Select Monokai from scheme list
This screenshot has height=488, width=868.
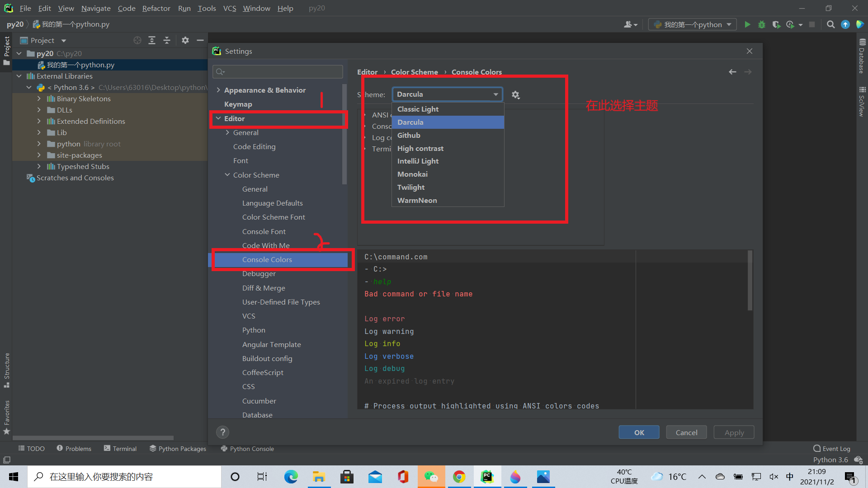pyautogui.click(x=412, y=174)
